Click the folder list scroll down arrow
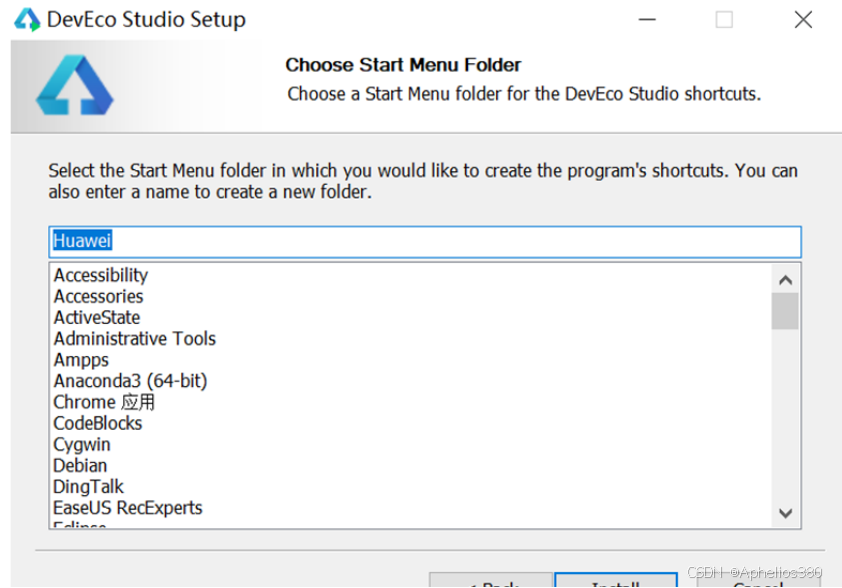 pyautogui.click(x=785, y=513)
